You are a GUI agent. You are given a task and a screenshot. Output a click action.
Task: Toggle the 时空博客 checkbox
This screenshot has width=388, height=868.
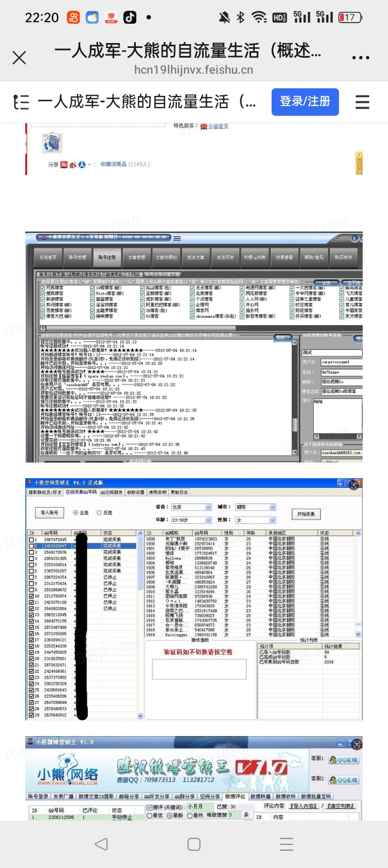(292, 305)
